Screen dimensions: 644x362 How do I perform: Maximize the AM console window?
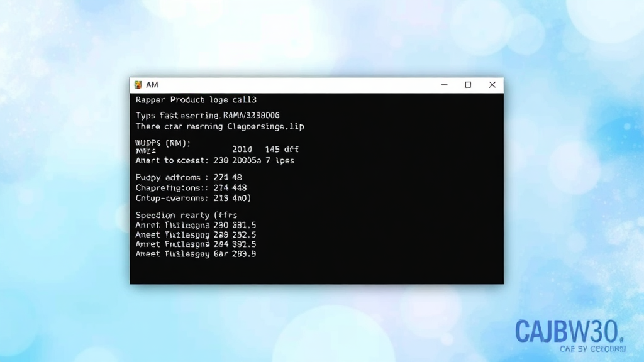point(468,85)
